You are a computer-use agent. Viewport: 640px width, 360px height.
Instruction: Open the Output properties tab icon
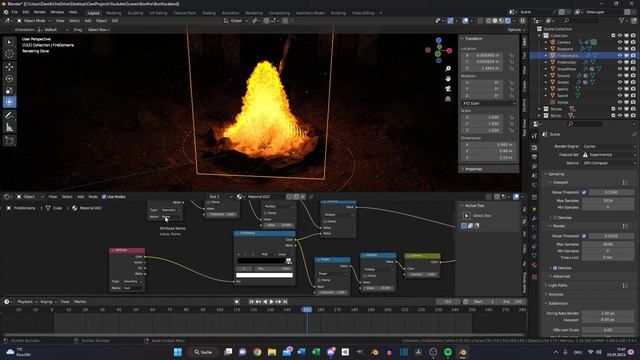[x=534, y=157]
